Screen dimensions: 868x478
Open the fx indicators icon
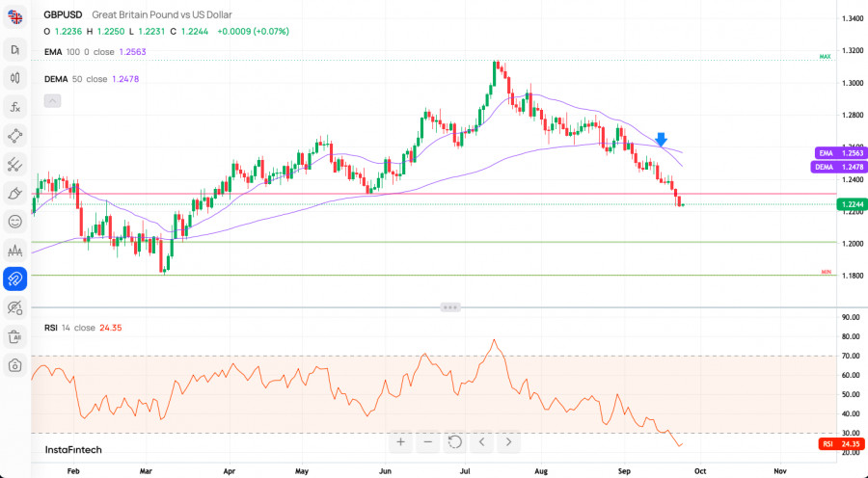pos(14,107)
